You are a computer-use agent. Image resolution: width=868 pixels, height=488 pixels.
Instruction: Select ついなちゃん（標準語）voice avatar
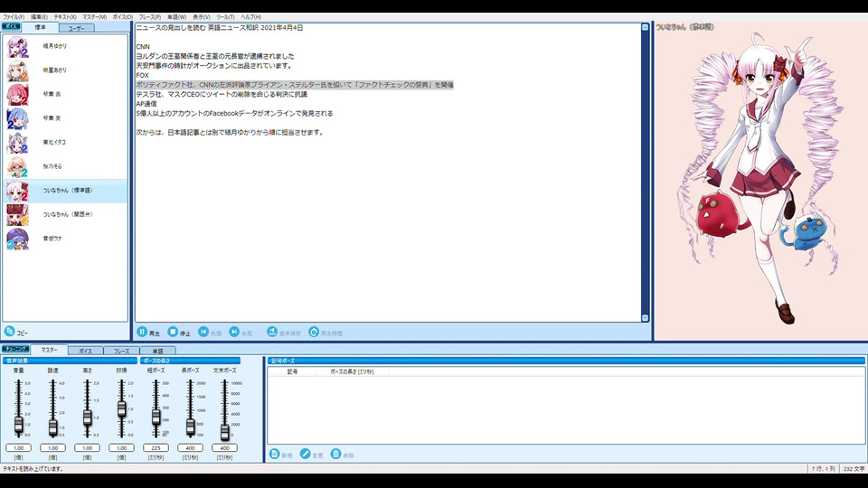(x=17, y=191)
